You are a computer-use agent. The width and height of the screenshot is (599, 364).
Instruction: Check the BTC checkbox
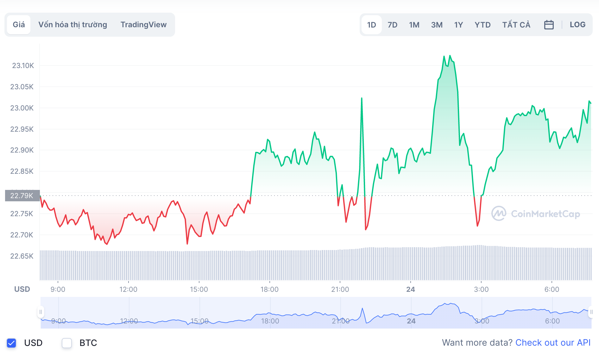67,343
